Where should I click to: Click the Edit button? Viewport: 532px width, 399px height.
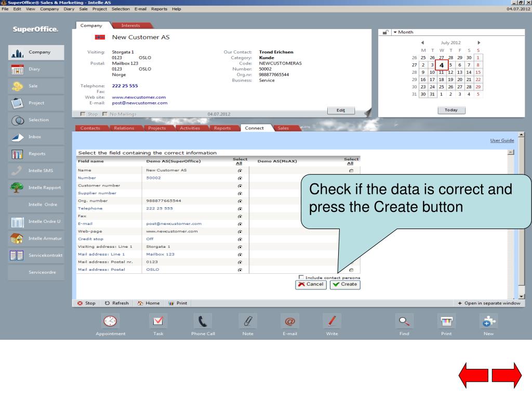341,110
